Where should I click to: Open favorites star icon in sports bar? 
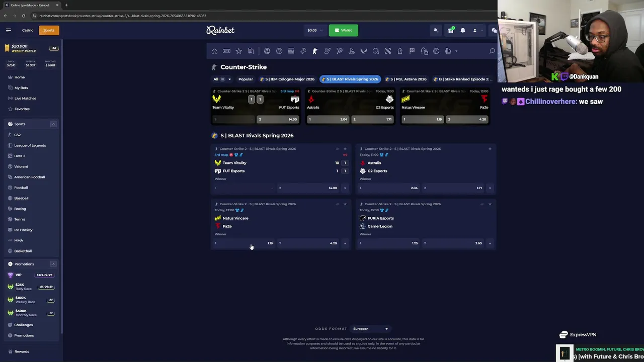tap(238, 51)
